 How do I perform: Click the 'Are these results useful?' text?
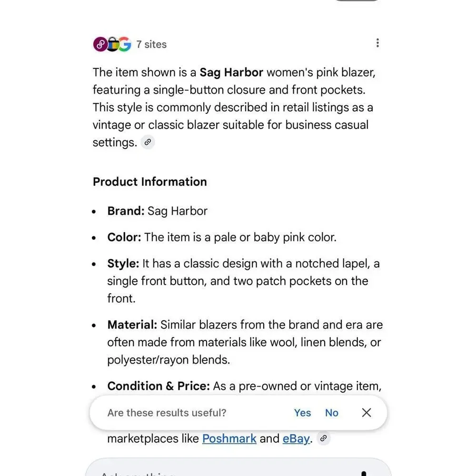click(x=167, y=413)
